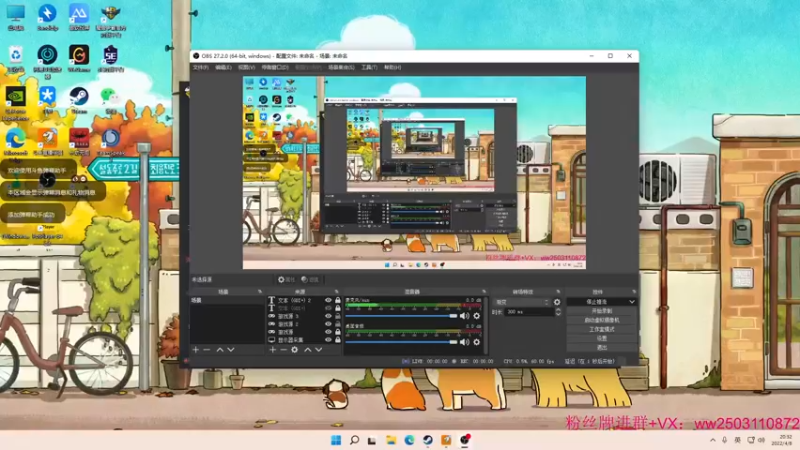
Task: Move the source down in the Sources list
Action: click(318, 350)
